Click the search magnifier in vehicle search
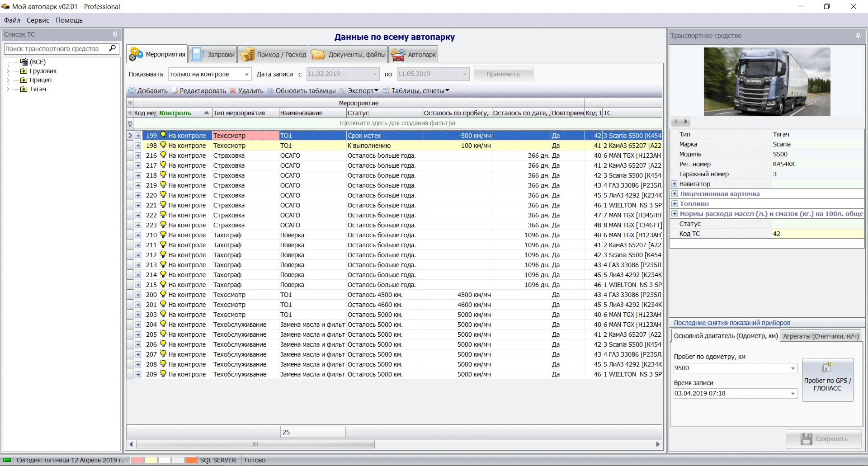Viewport: 868px width, 466px height. tap(113, 48)
